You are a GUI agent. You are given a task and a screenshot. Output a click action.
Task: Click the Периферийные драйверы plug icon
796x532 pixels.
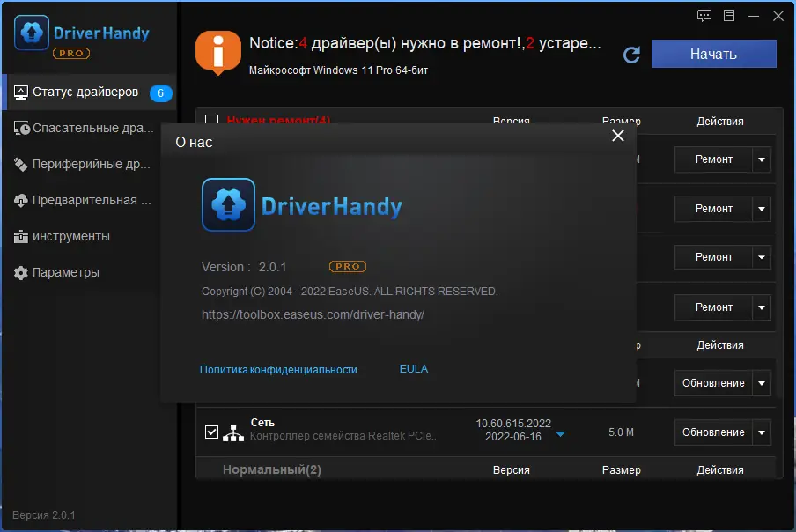(x=21, y=165)
